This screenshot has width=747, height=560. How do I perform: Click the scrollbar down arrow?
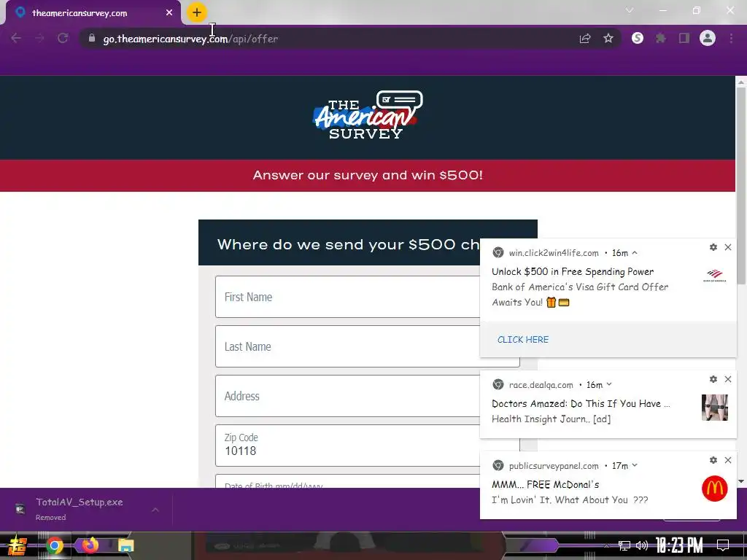point(741,481)
